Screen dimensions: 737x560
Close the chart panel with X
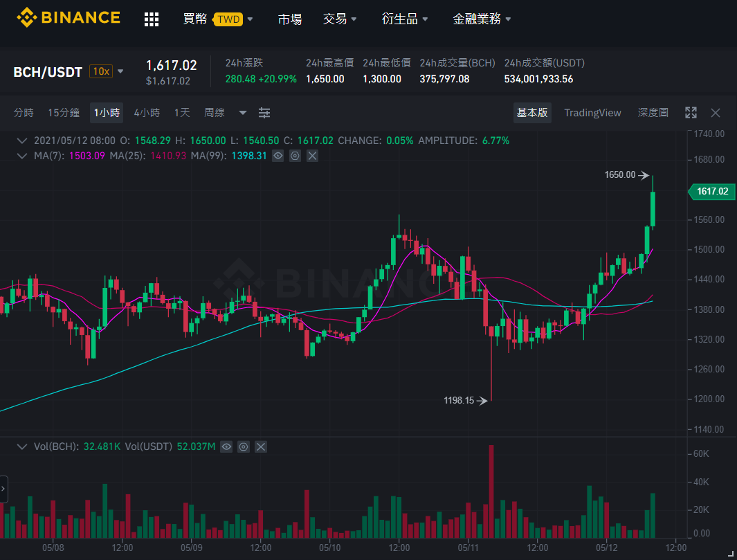[716, 113]
